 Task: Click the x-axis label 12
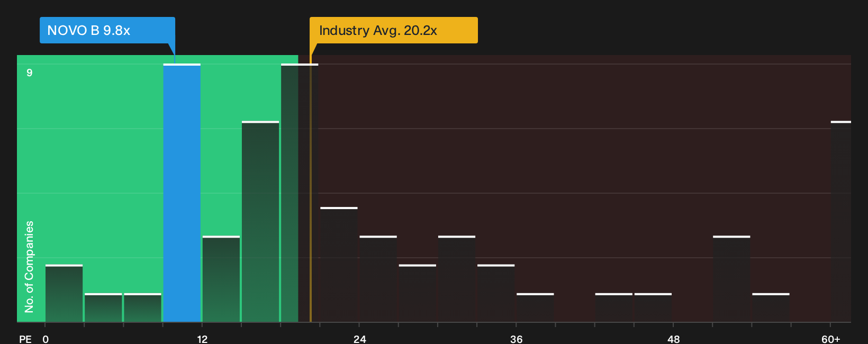coord(202,339)
